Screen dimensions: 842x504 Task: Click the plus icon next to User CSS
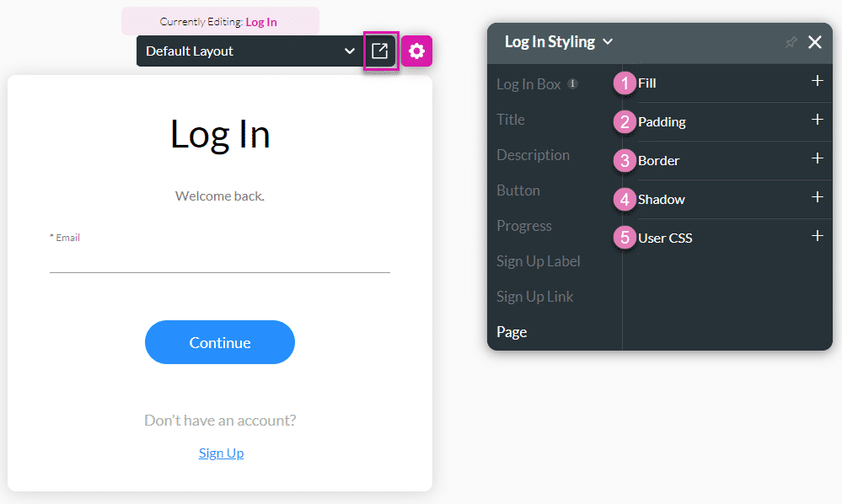[x=816, y=237]
